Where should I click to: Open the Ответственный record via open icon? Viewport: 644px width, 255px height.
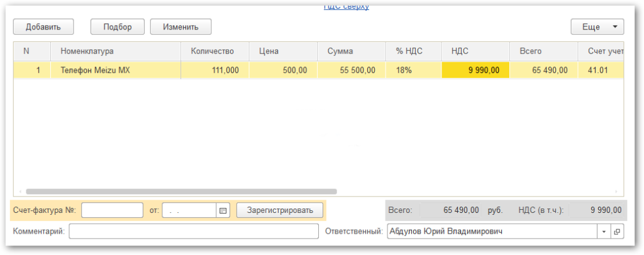pos(617,232)
